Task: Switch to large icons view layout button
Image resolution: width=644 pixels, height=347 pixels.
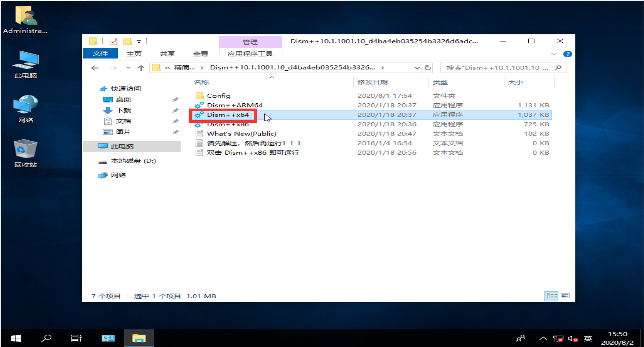Action: [x=565, y=296]
